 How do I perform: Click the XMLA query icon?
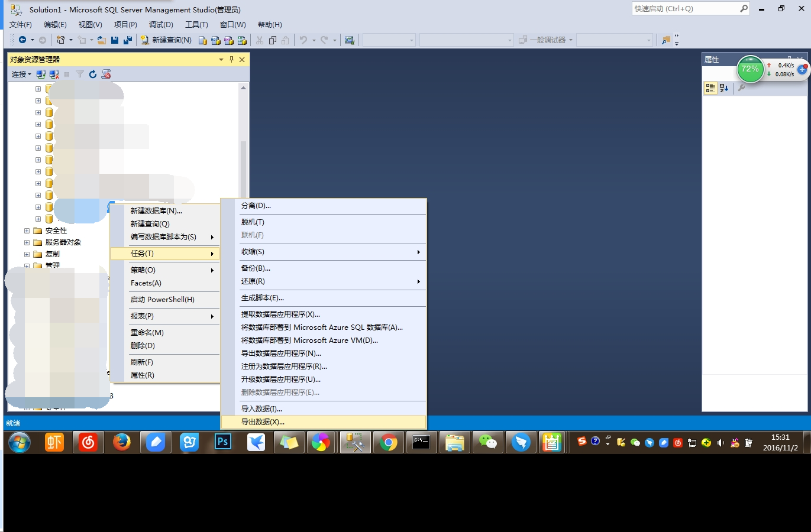[x=242, y=40]
